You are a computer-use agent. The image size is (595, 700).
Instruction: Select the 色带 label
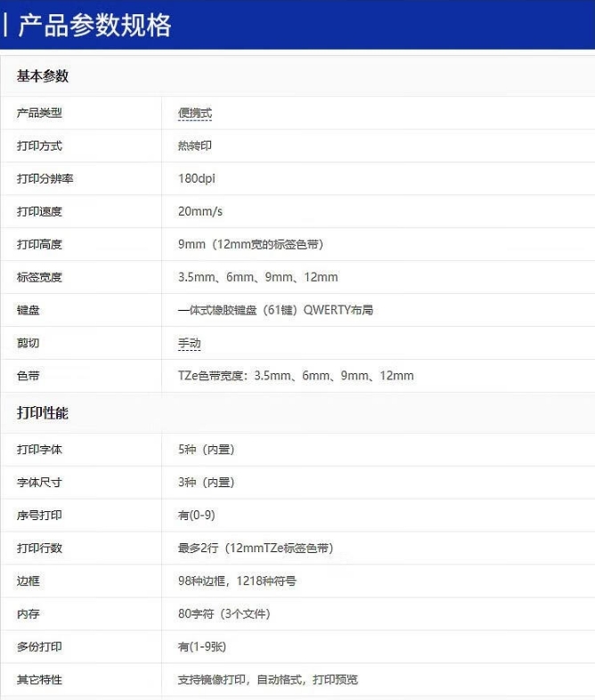pyautogui.click(x=29, y=376)
